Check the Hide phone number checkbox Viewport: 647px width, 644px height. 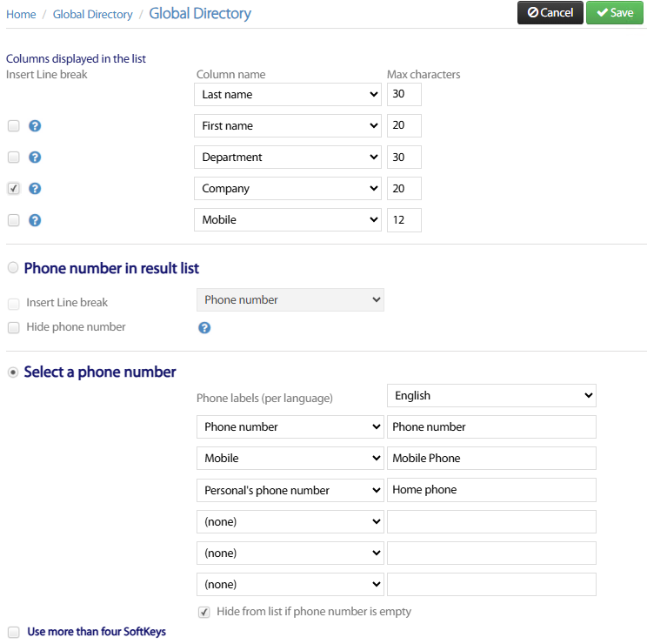pos(13,328)
